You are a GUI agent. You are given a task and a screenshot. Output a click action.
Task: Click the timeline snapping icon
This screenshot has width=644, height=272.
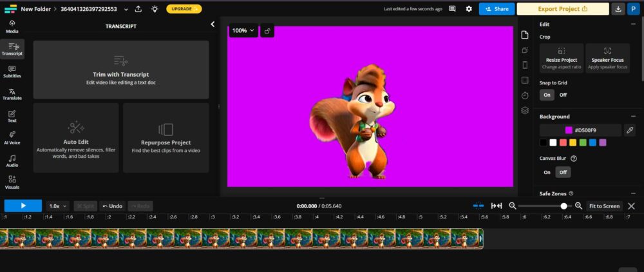coord(478,206)
